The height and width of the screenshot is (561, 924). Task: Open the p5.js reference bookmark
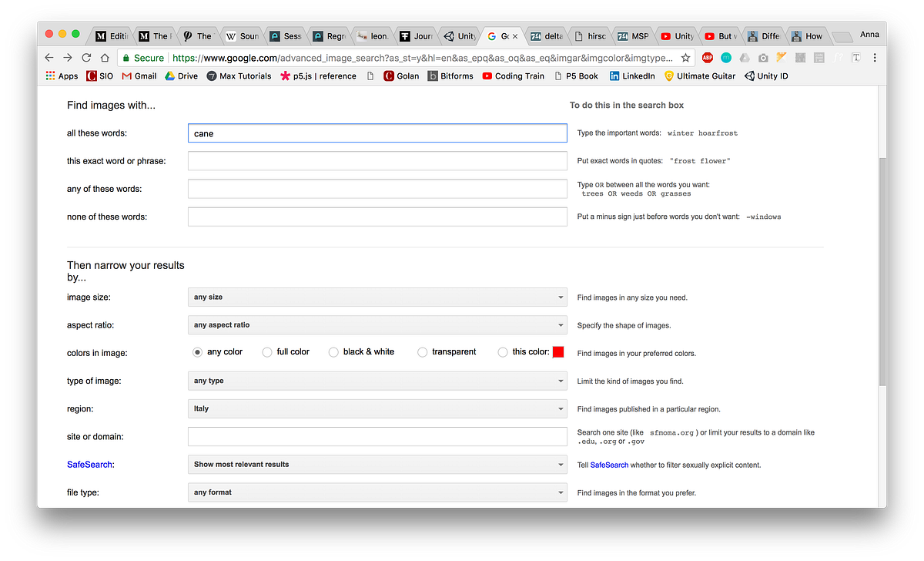(x=318, y=76)
